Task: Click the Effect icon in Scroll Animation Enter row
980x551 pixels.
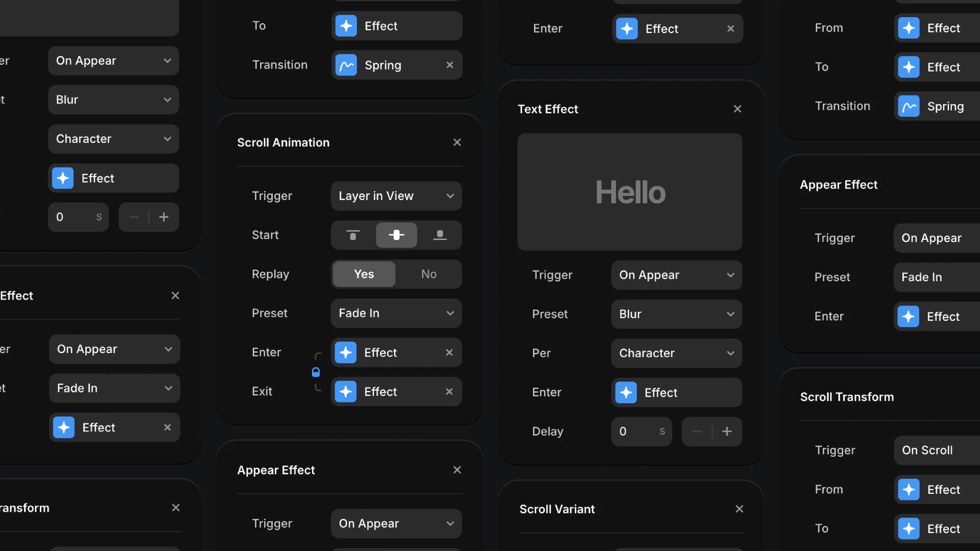Action: pos(346,352)
